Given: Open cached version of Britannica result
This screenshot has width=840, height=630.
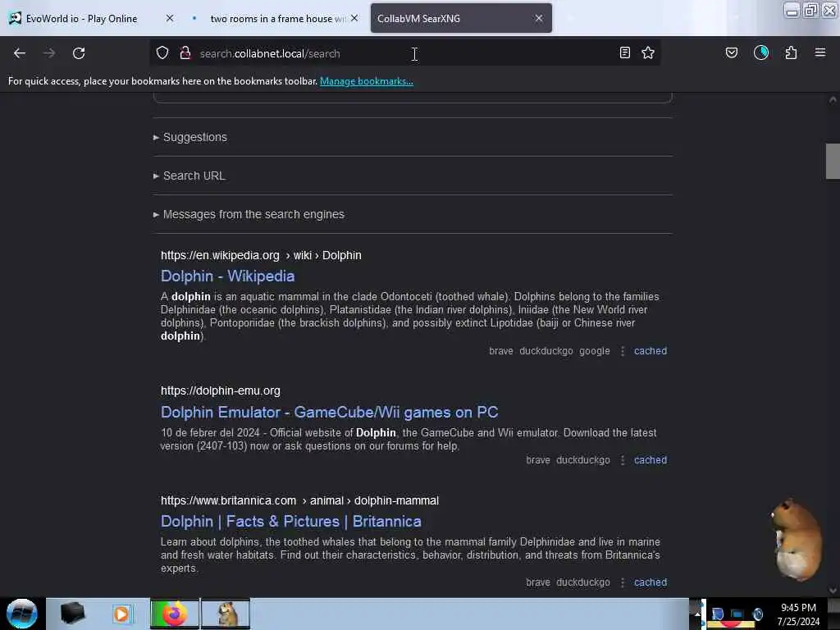Looking at the screenshot, I should (x=651, y=582).
